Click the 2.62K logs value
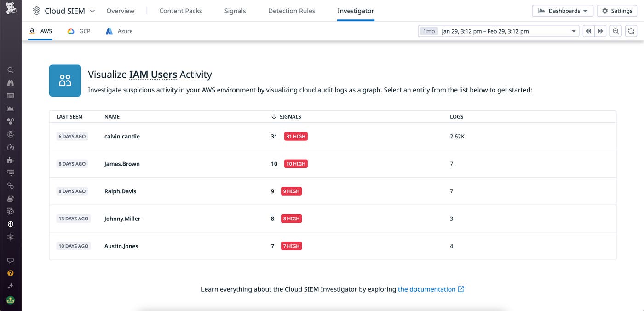The width and height of the screenshot is (644, 311). [457, 137]
